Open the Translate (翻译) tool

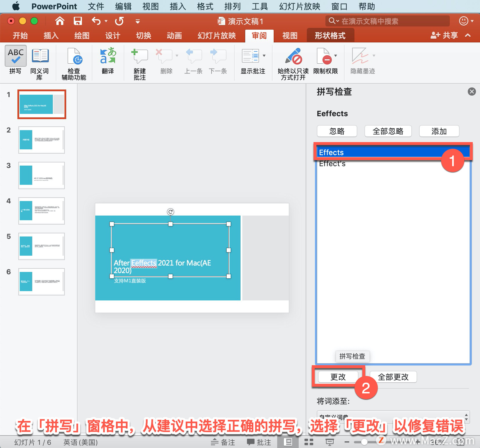click(x=108, y=60)
